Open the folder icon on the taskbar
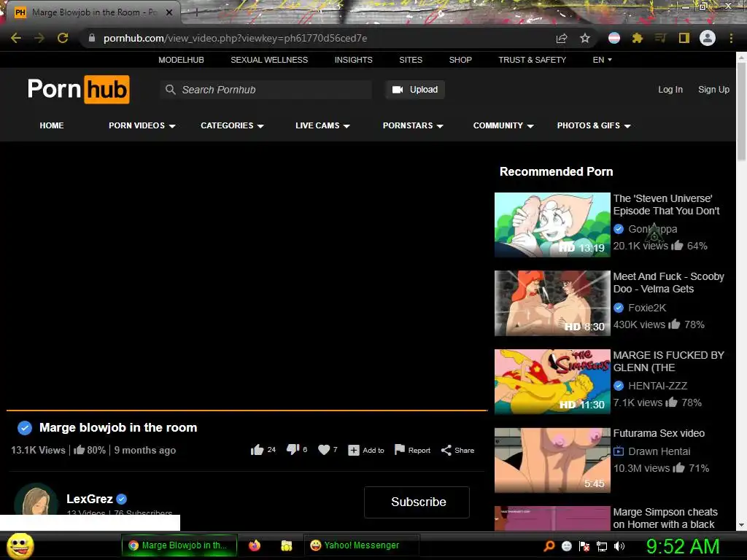 pos(286,545)
